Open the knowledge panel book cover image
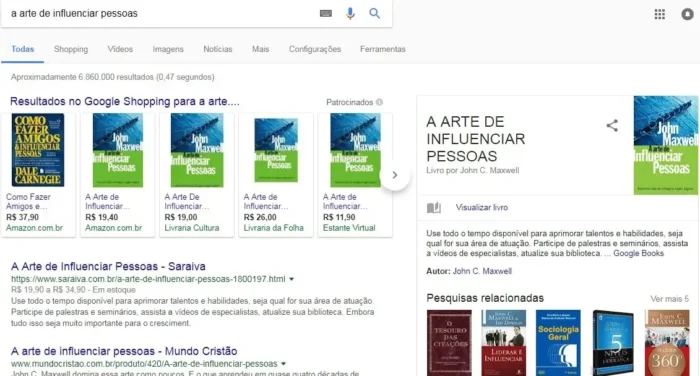 click(666, 145)
